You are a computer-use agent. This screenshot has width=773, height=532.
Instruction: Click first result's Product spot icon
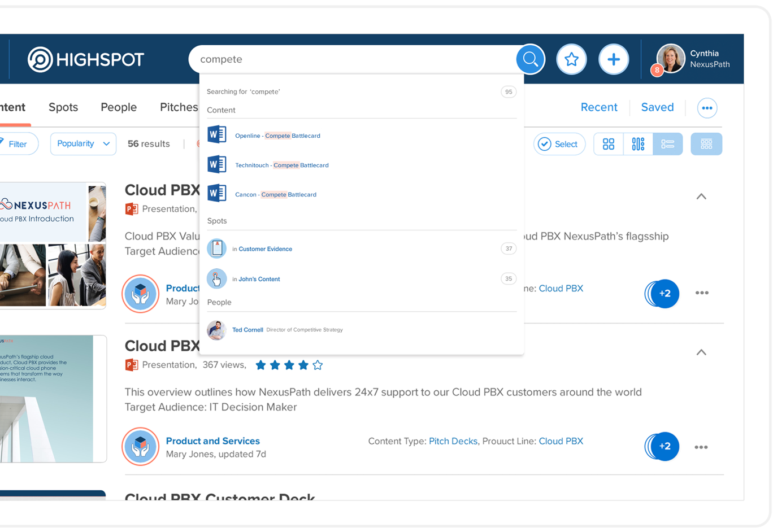[141, 294]
